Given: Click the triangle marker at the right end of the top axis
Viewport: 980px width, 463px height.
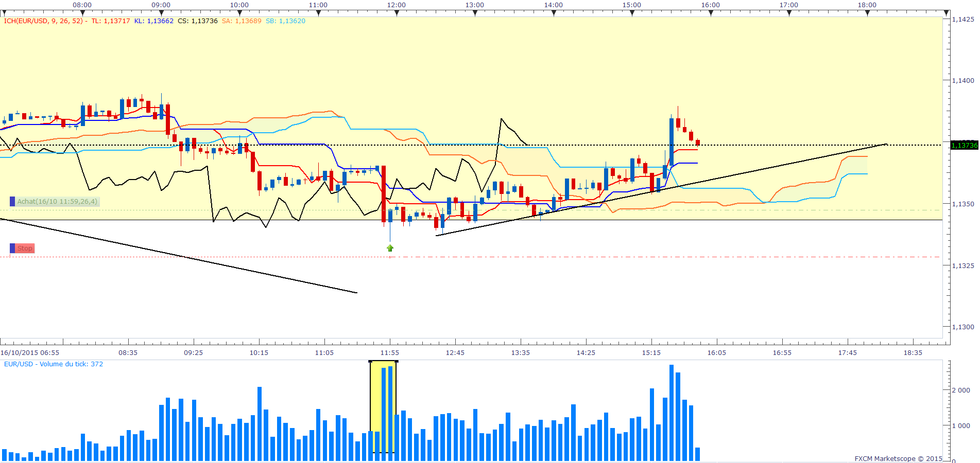Looking at the screenshot, I should (x=946, y=13).
